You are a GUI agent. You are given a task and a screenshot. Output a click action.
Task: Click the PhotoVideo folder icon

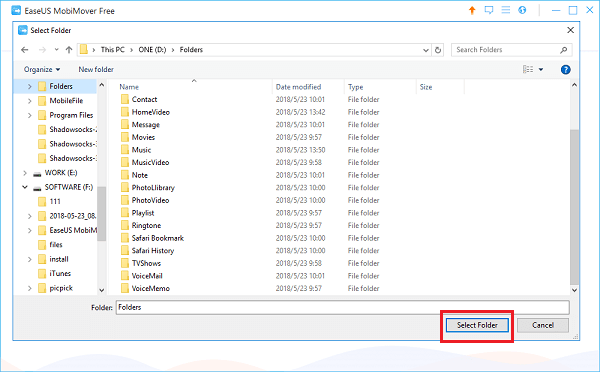(x=125, y=200)
